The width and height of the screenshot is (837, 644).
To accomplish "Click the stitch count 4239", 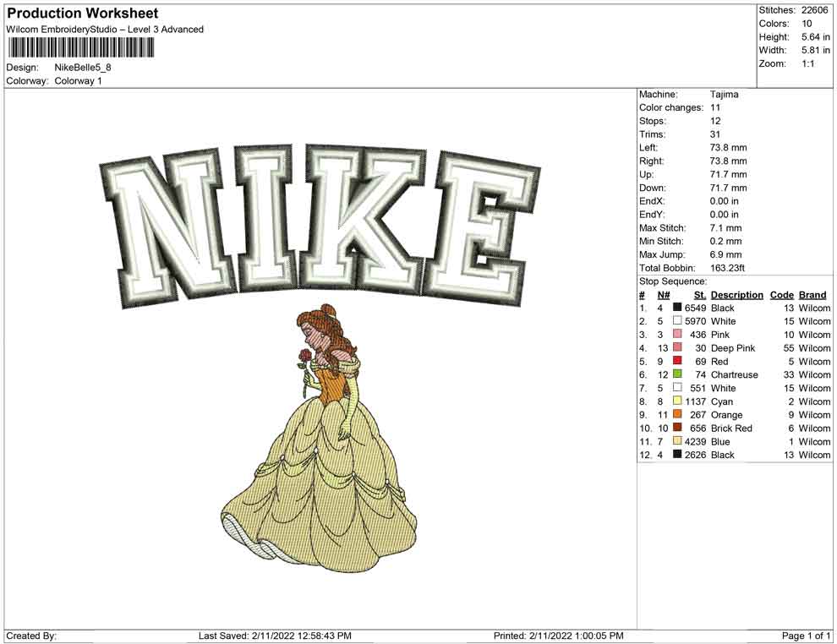I will pos(696,441).
